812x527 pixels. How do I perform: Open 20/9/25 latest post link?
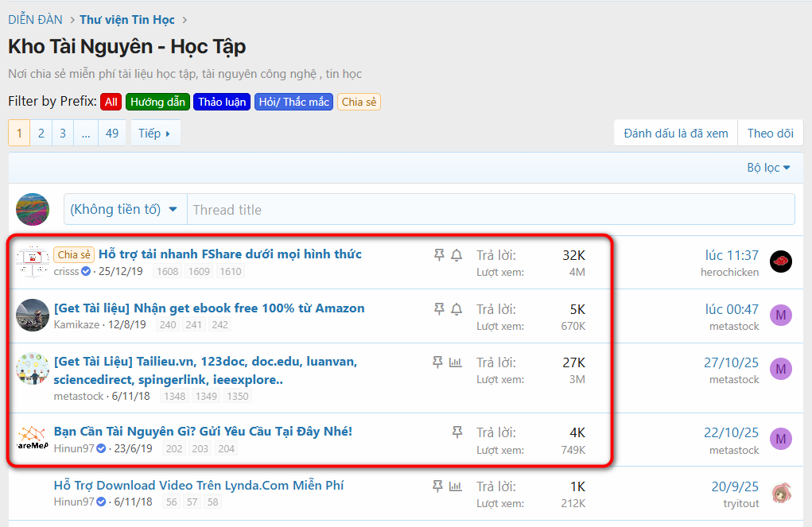coord(735,486)
